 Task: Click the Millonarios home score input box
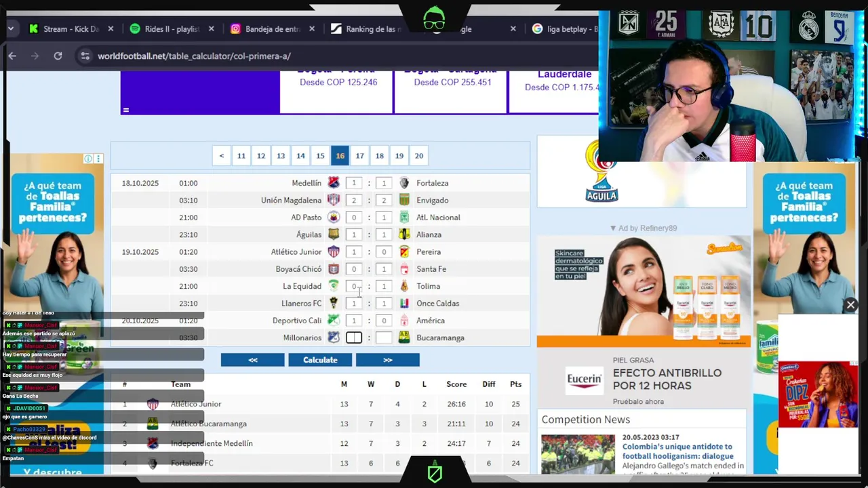[x=354, y=338]
